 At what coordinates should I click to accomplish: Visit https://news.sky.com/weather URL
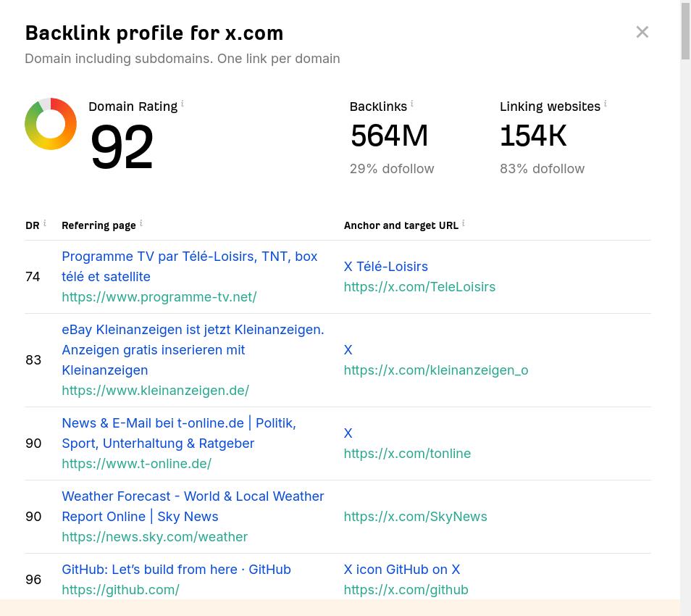pyautogui.click(x=155, y=536)
